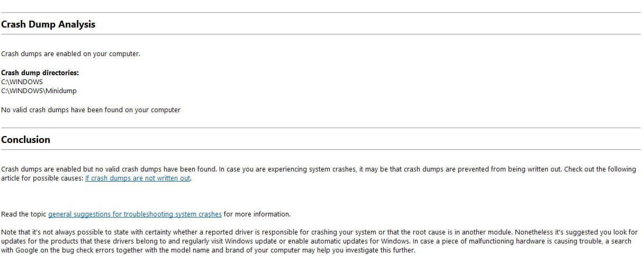The height and width of the screenshot is (262, 644).
Task: Click the horizontal rule above Crash Dump Analysis
Action: point(321,12)
